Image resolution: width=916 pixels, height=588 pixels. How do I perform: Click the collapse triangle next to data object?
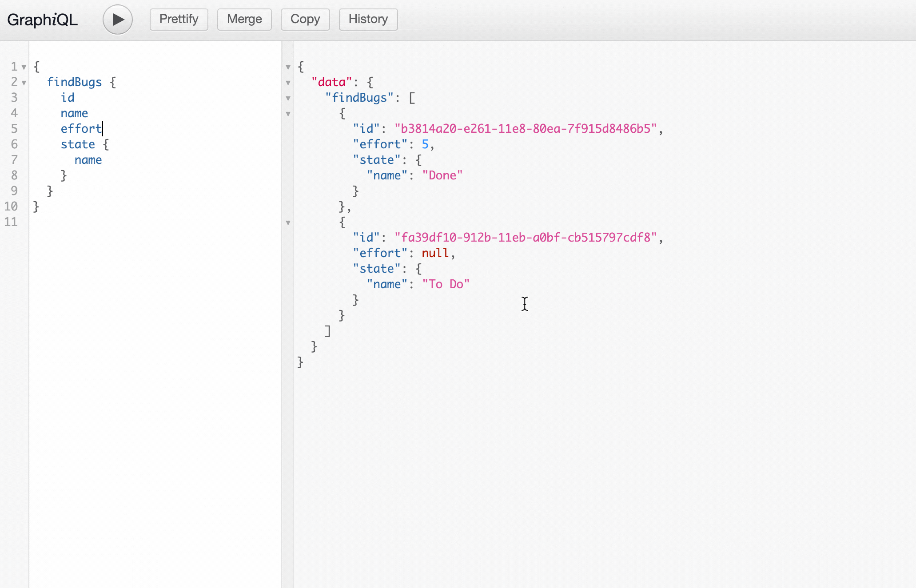point(288,83)
